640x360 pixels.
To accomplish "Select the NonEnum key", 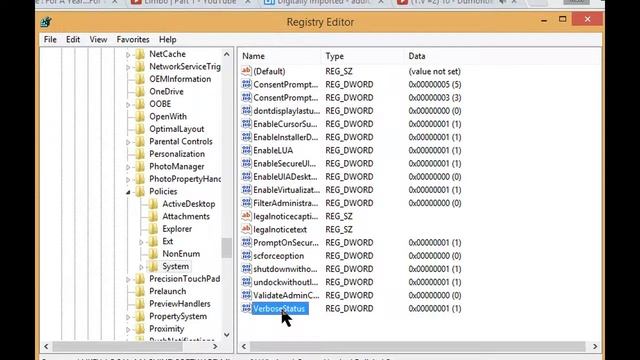I will (181, 253).
